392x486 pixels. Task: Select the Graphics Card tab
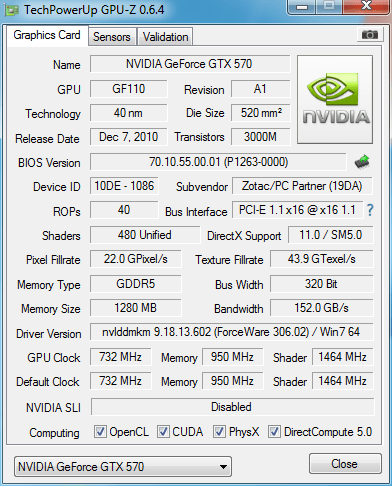[x=47, y=35]
